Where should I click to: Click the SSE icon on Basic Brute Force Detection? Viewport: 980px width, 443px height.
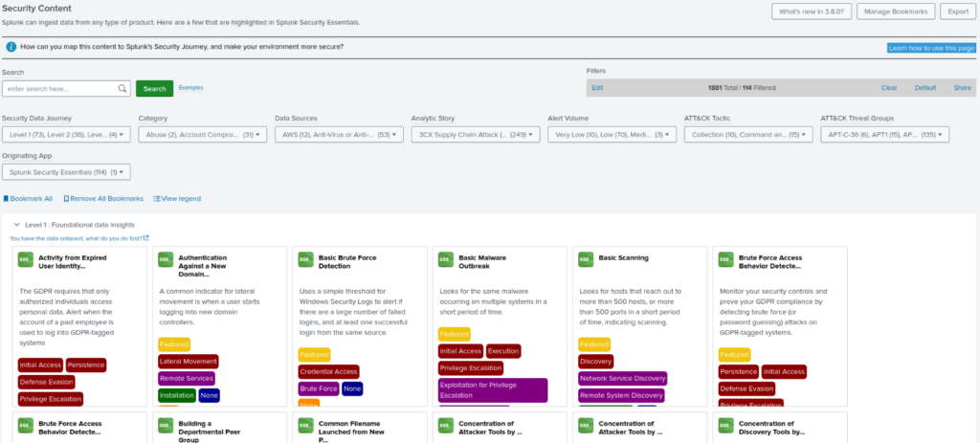click(x=305, y=260)
